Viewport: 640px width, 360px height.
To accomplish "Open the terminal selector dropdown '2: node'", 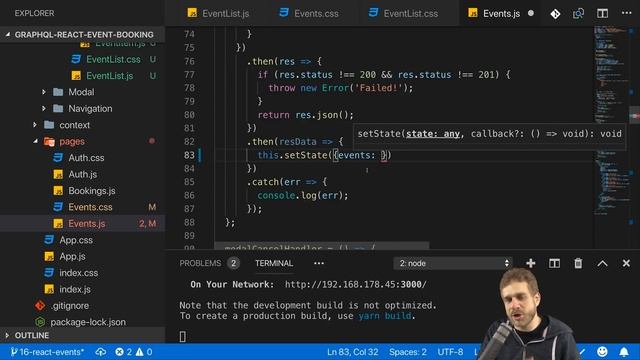I will point(453,263).
